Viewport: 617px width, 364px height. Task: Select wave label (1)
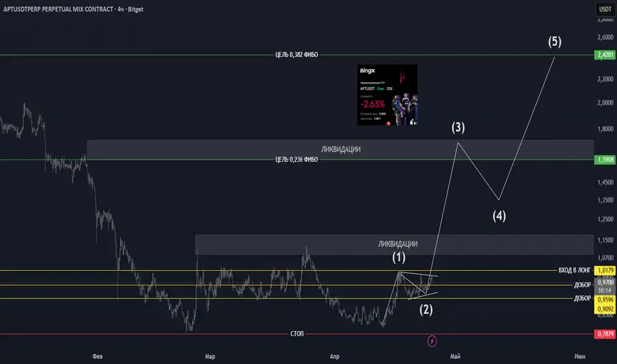(x=399, y=257)
